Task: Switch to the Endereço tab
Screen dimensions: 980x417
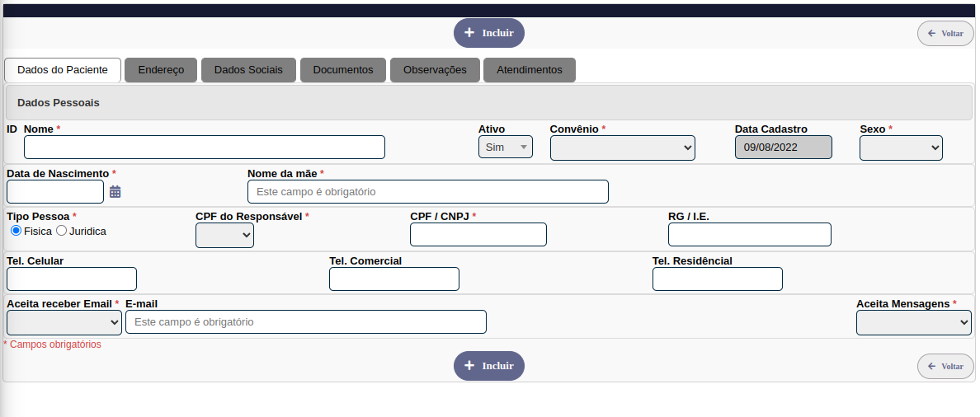Action: coord(161,70)
